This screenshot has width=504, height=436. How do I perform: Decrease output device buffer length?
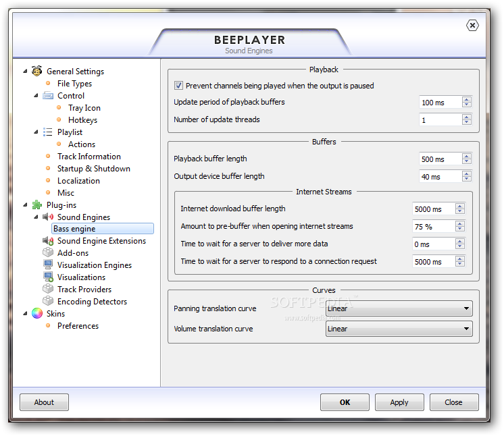[x=467, y=179]
